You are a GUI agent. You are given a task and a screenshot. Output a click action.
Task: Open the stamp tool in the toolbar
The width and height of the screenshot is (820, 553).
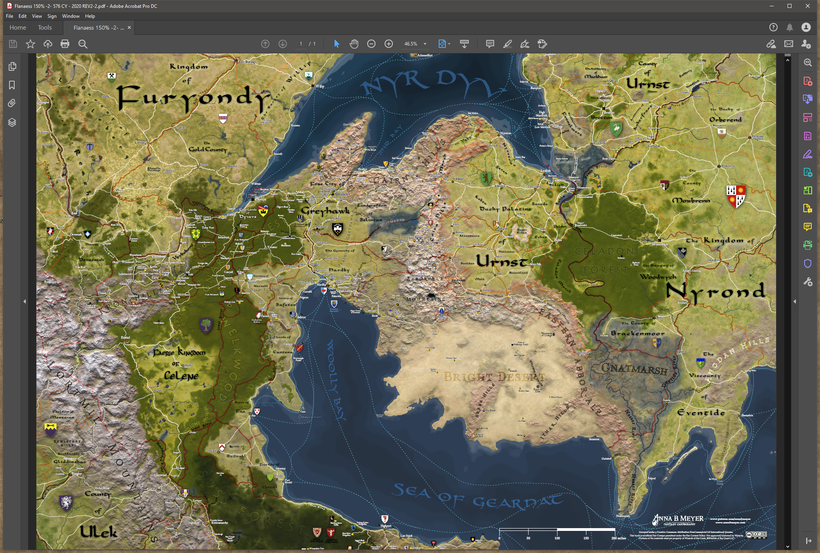(542, 44)
